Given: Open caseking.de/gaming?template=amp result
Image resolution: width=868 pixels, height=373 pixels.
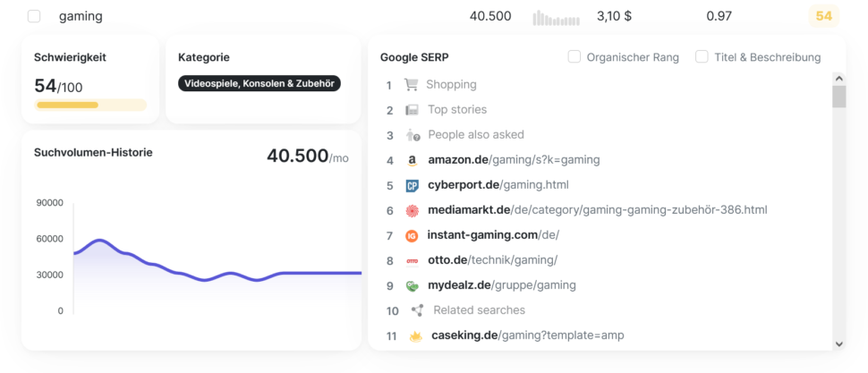Looking at the screenshot, I should [x=528, y=335].
